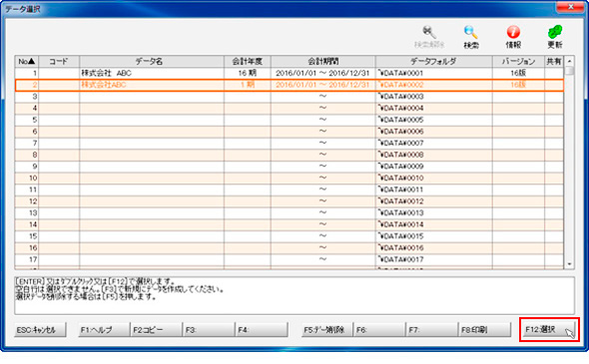
Task: Click folder cell ¥DATA¥0009
Action: click(x=434, y=167)
